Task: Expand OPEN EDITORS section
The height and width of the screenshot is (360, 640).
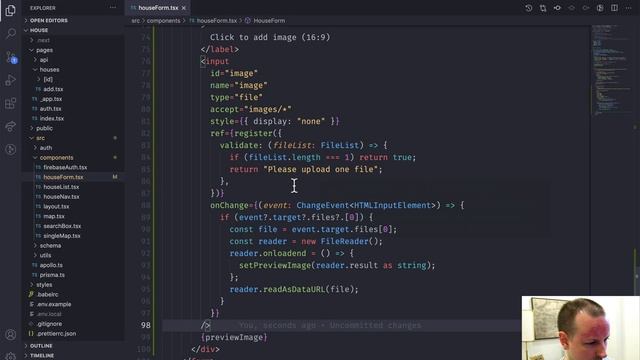Action: click(x=48, y=20)
